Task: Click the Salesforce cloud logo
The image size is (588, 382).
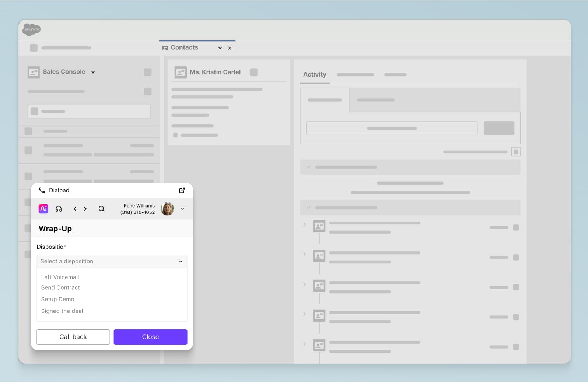Action: [x=31, y=29]
